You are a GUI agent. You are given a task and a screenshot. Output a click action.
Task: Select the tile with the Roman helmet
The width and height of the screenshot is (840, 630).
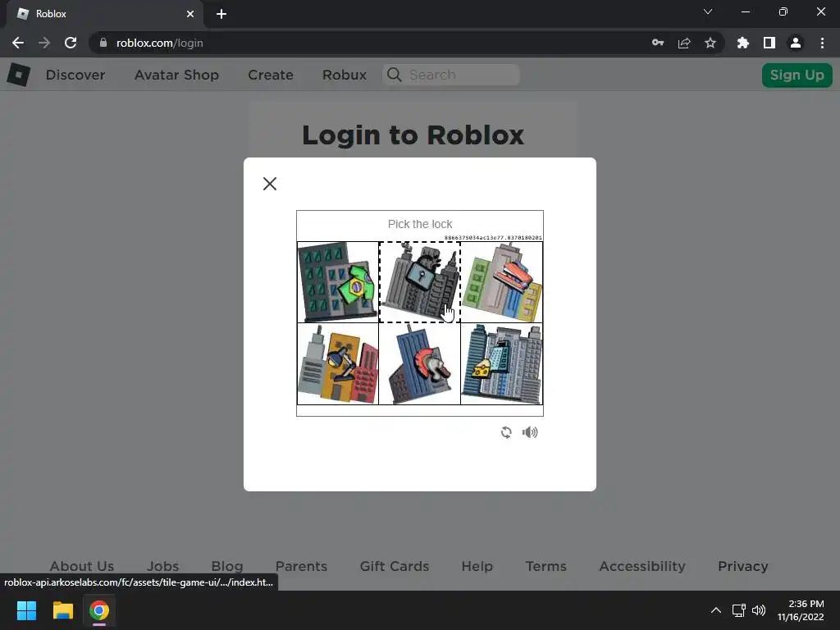(x=419, y=363)
